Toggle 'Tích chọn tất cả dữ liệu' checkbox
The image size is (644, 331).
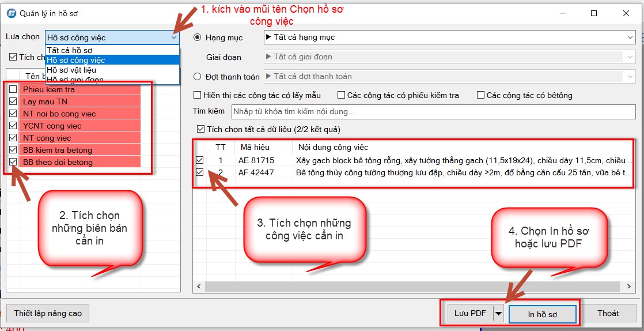click(200, 129)
